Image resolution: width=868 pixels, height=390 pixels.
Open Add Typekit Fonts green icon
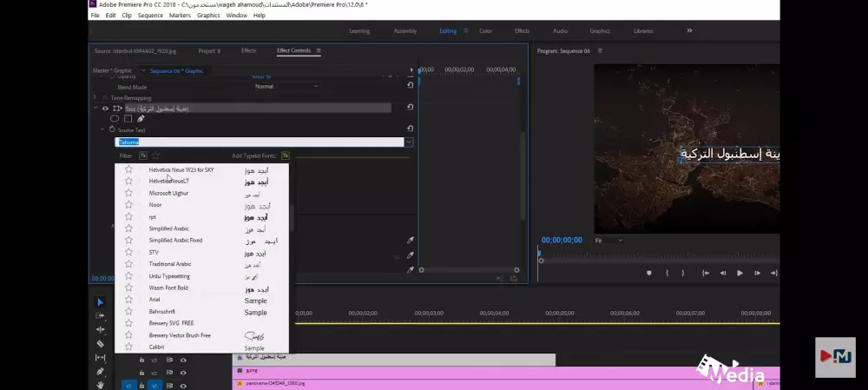click(285, 155)
